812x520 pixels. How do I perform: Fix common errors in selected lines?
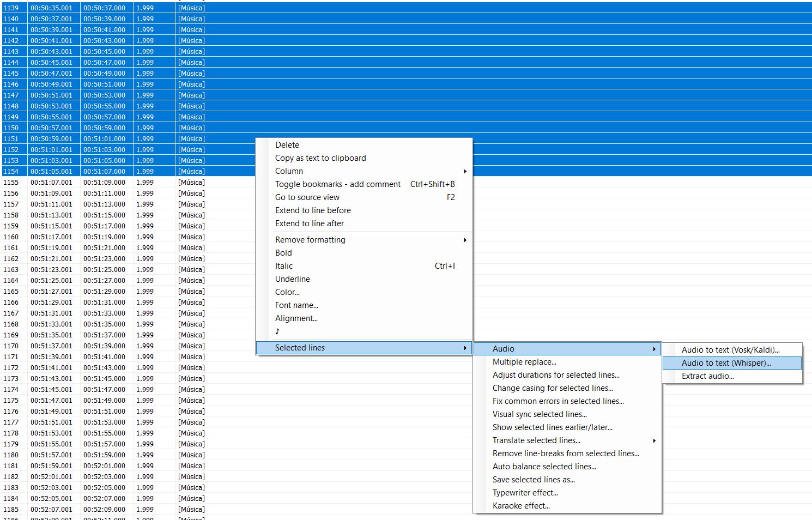click(559, 401)
